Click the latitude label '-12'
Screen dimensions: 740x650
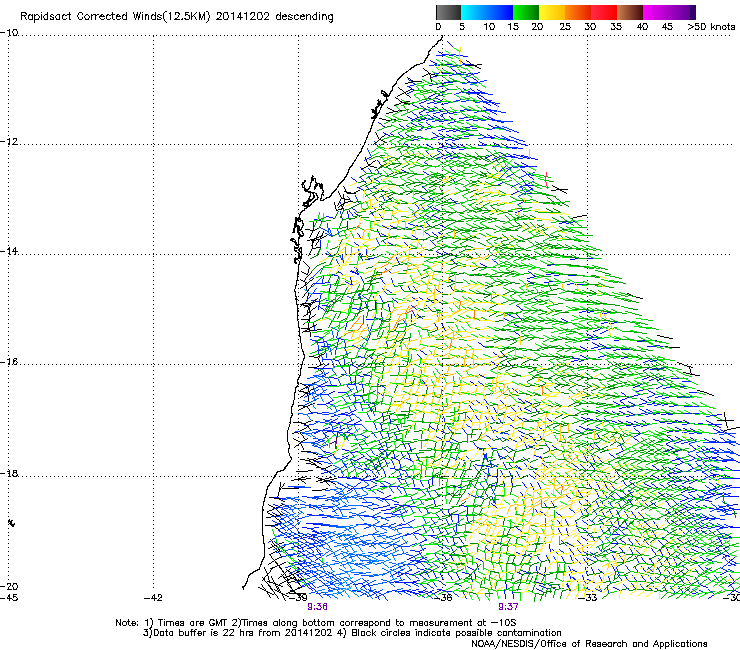click(9, 142)
